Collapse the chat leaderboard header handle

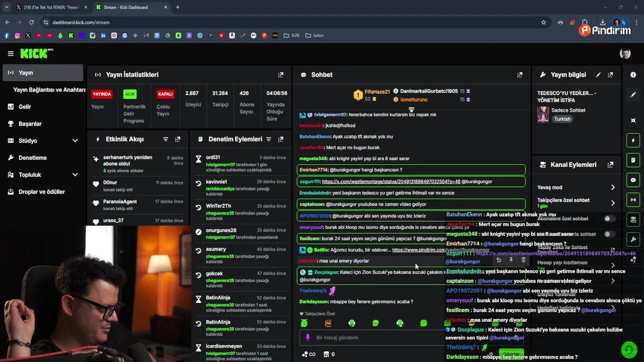411,109
